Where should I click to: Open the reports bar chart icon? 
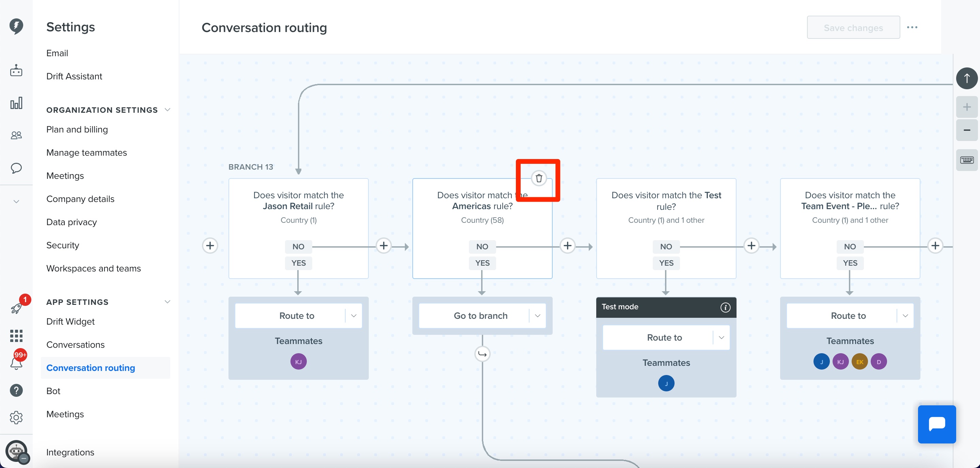pyautogui.click(x=16, y=103)
